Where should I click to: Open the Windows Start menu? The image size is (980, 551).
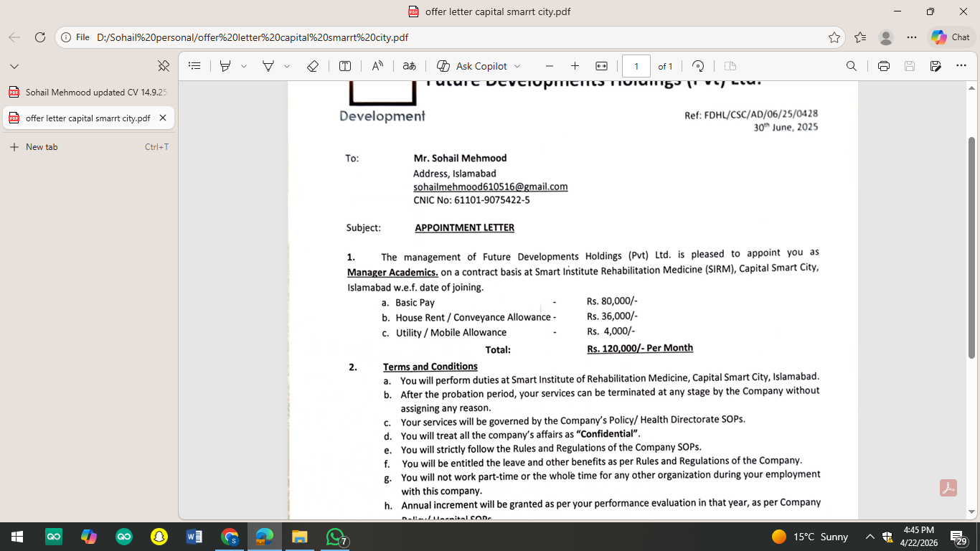coord(17,537)
